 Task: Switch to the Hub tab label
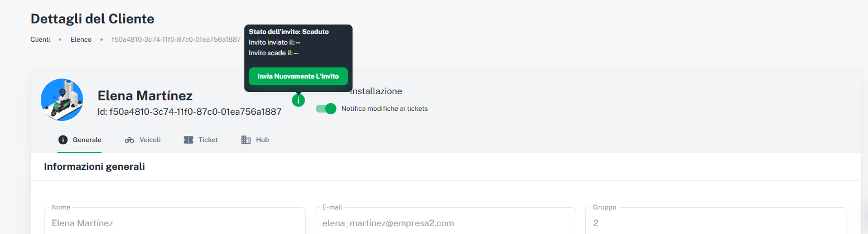[262, 140]
